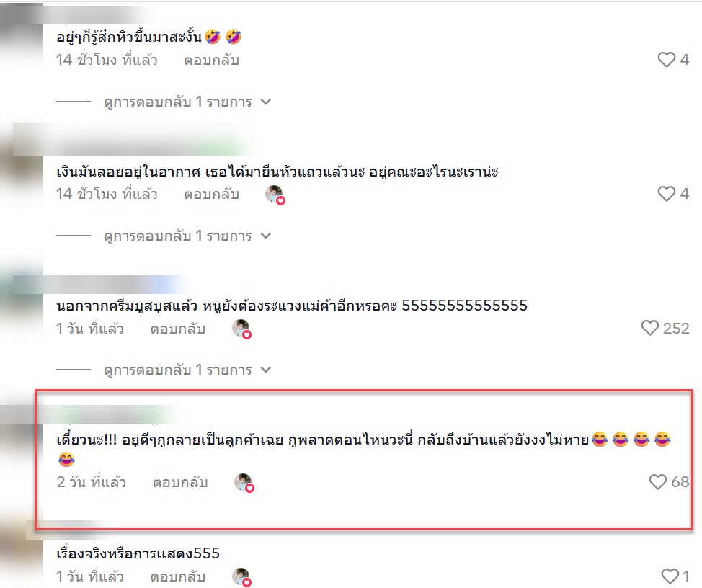The width and height of the screenshot is (702, 588).
Task: Reply to the เงินมันลอยอยู่ในอากาศ comment
Action: pos(211,195)
